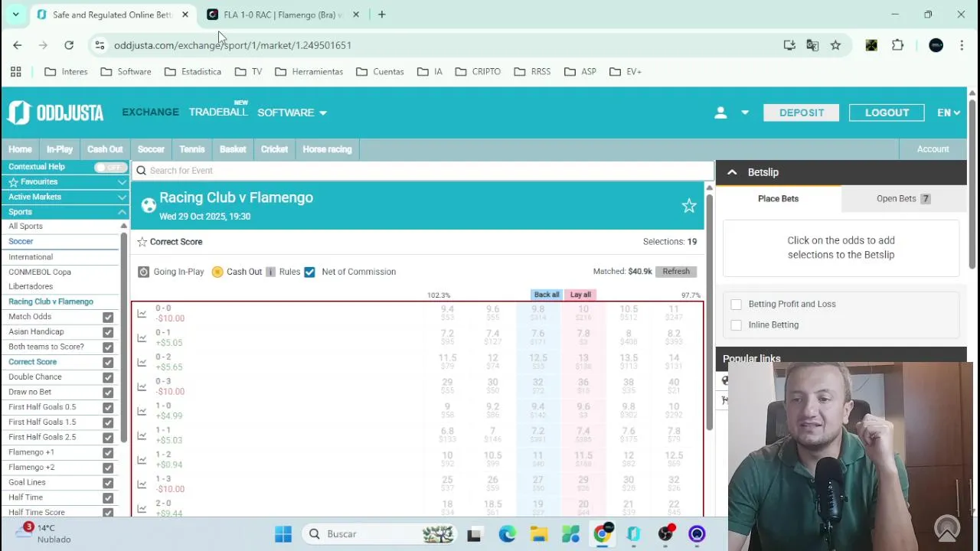
Task: Open the EN language dropdown
Action: click(949, 112)
